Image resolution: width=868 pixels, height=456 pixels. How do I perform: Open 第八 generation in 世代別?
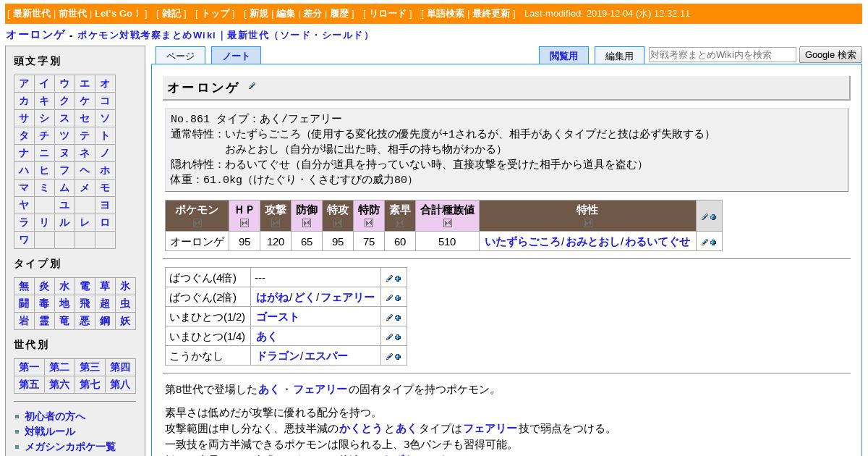120,384
